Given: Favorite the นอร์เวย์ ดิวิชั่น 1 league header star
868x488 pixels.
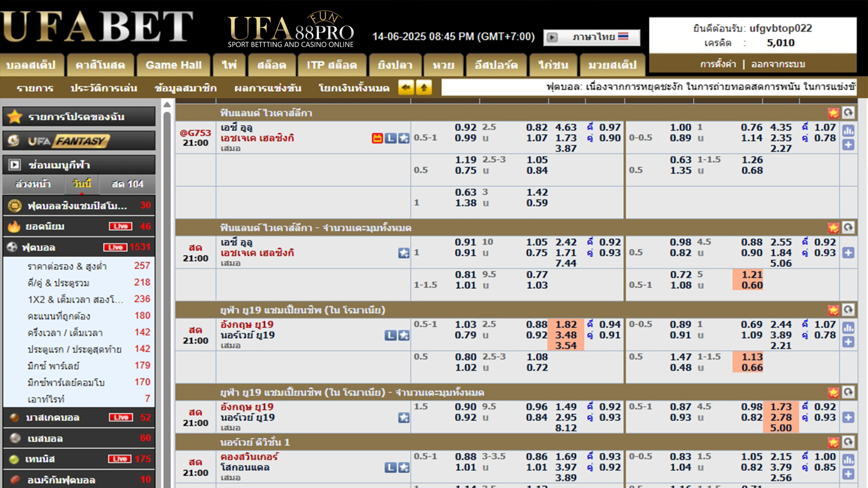Looking at the screenshot, I should pos(833,442).
